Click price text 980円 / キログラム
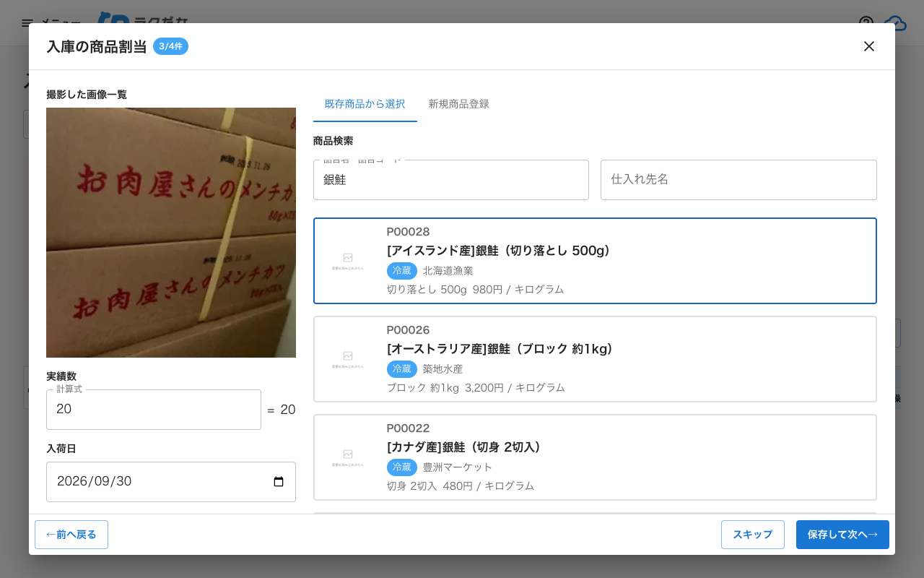 click(518, 290)
